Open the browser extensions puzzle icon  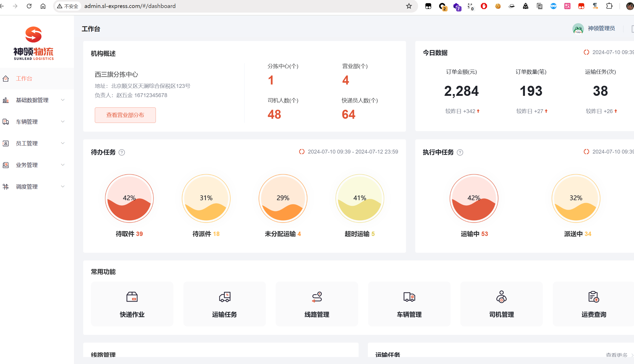609,6
